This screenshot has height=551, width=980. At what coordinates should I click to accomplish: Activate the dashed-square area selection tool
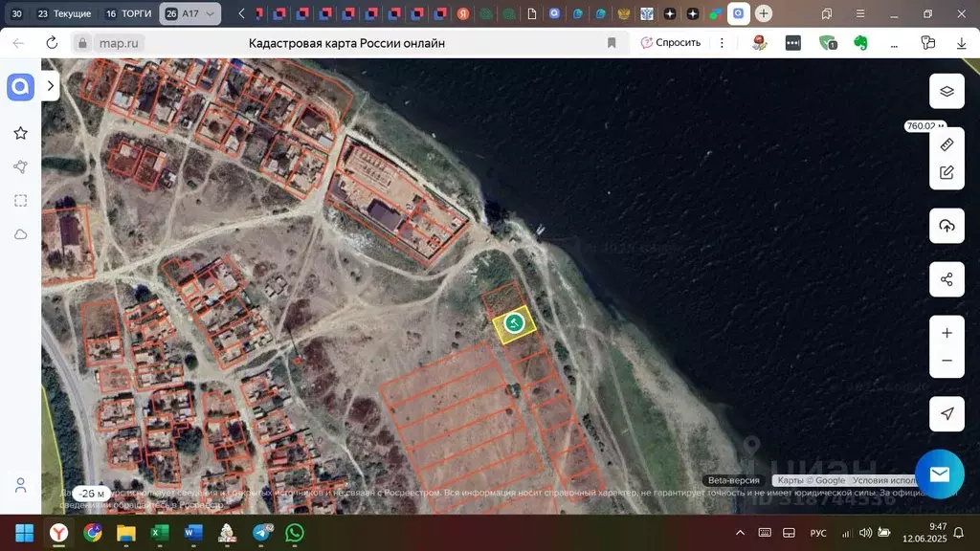tap(21, 201)
